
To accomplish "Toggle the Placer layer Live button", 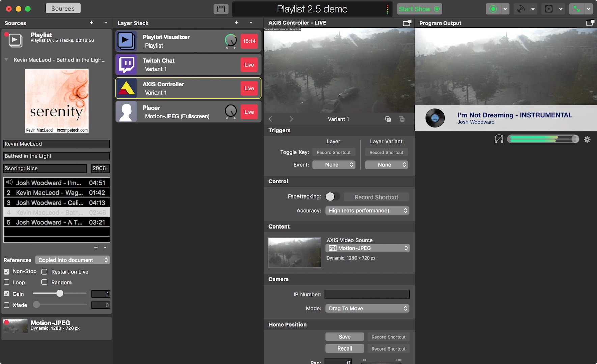I will pyautogui.click(x=249, y=112).
